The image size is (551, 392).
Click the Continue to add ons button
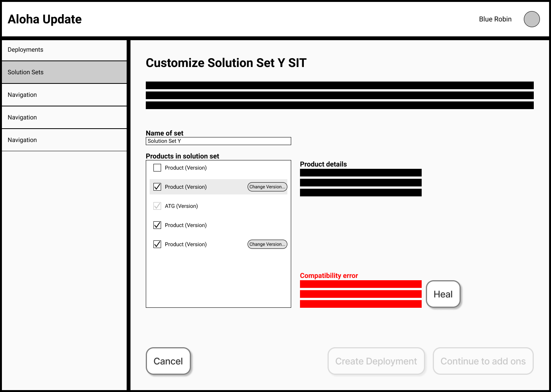pyautogui.click(x=483, y=361)
